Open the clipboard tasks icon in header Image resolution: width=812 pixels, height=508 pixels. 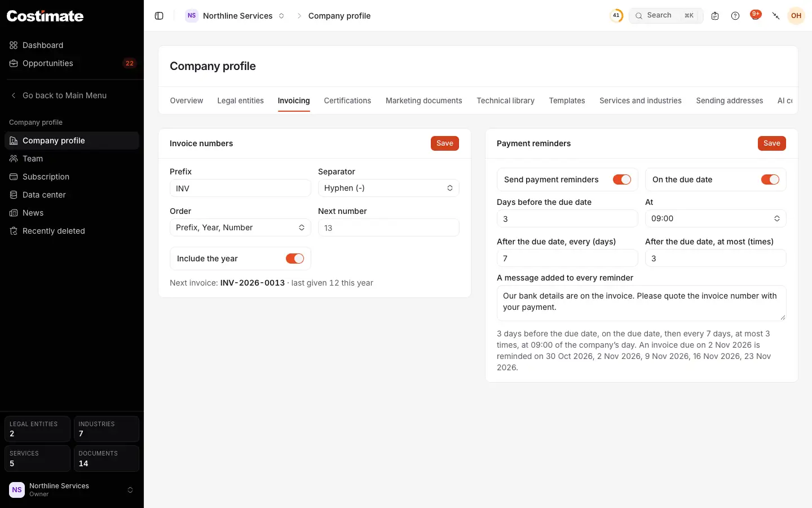click(x=715, y=16)
